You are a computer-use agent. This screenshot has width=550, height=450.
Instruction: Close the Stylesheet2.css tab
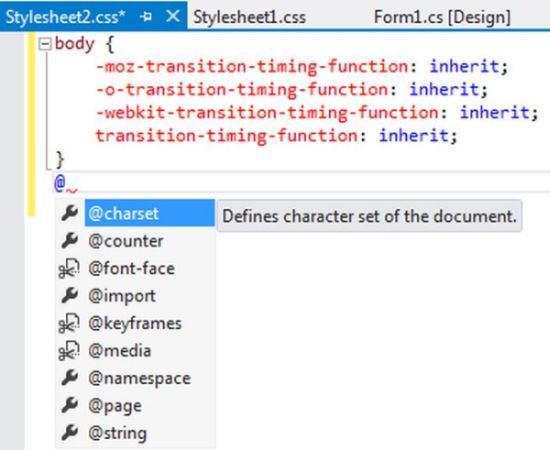[173, 16]
